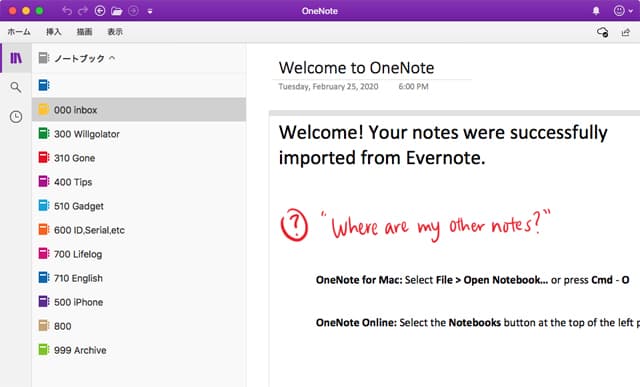The width and height of the screenshot is (640, 387).
Task: Select the unnamed blue notebook icon
Action: (x=44, y=85)
